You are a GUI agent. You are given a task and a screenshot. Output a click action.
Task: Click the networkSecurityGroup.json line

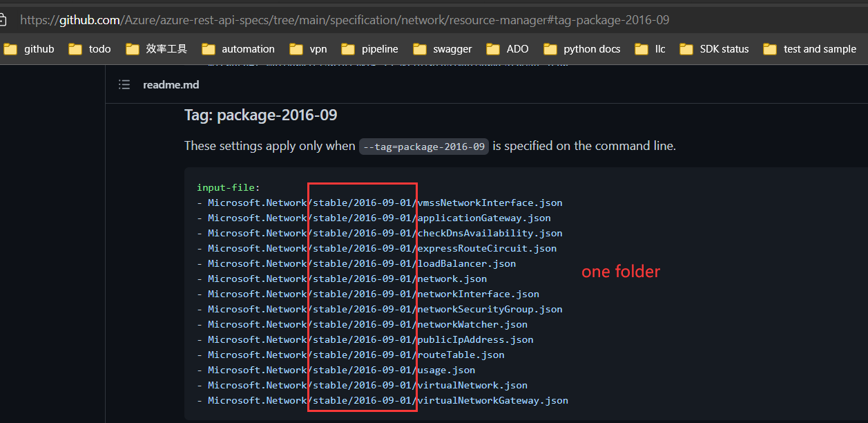click(380, 309)
